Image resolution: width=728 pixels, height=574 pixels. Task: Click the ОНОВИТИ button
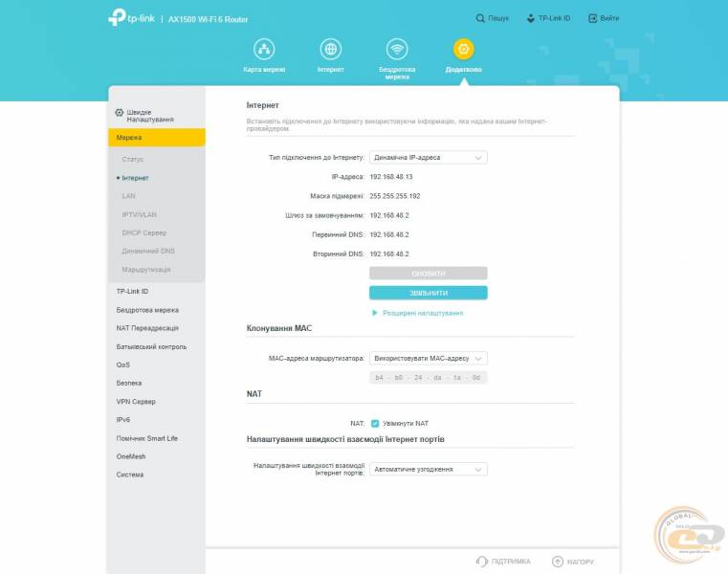click(428, 273)
